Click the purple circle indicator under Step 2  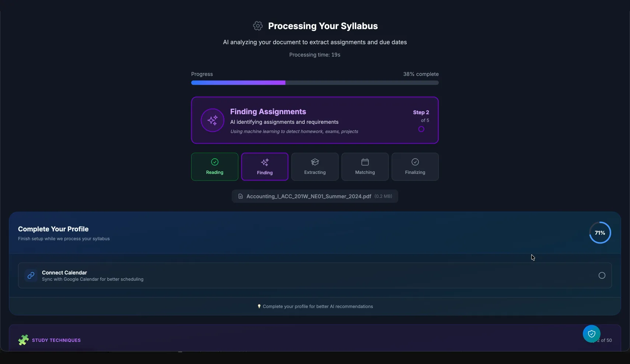click(x=421, y=129)
